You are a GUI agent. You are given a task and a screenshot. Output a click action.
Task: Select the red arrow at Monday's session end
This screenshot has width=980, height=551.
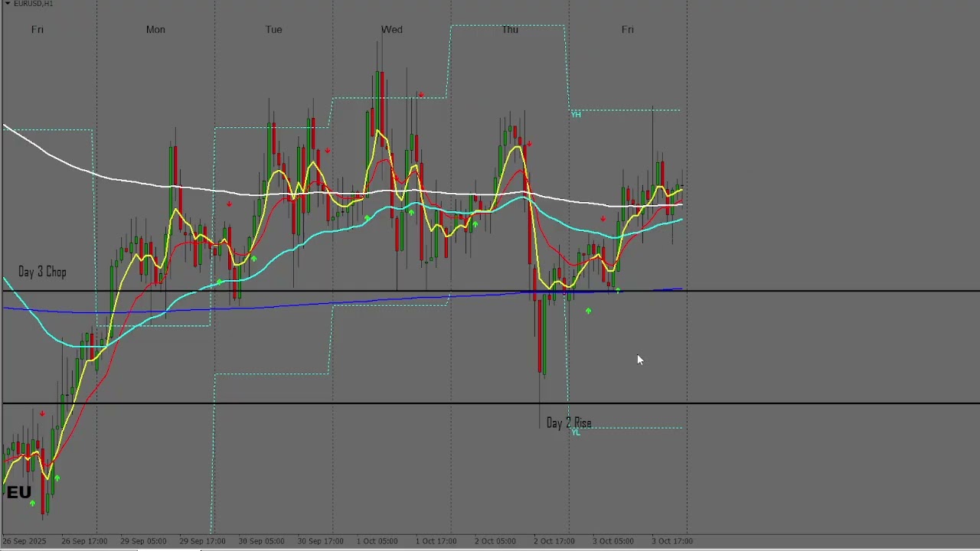pos(229,204)
